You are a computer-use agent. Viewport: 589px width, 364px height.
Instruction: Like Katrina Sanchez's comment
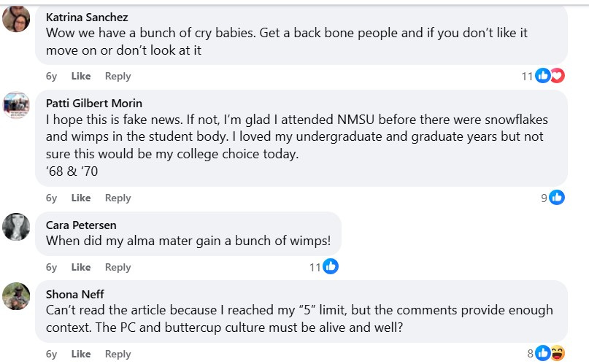pos(81,76)
